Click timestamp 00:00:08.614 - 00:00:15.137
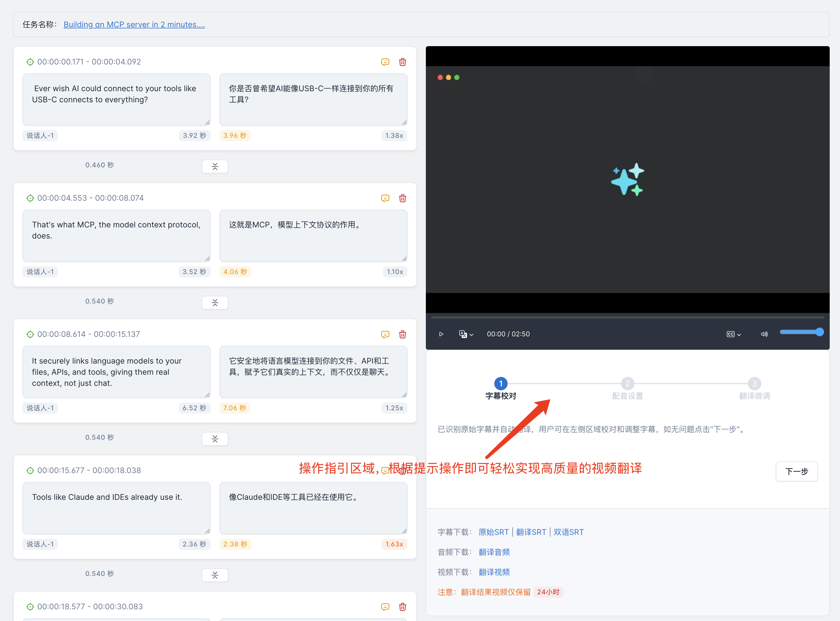Screen dimensions: 840x621 tap(89, 334)
